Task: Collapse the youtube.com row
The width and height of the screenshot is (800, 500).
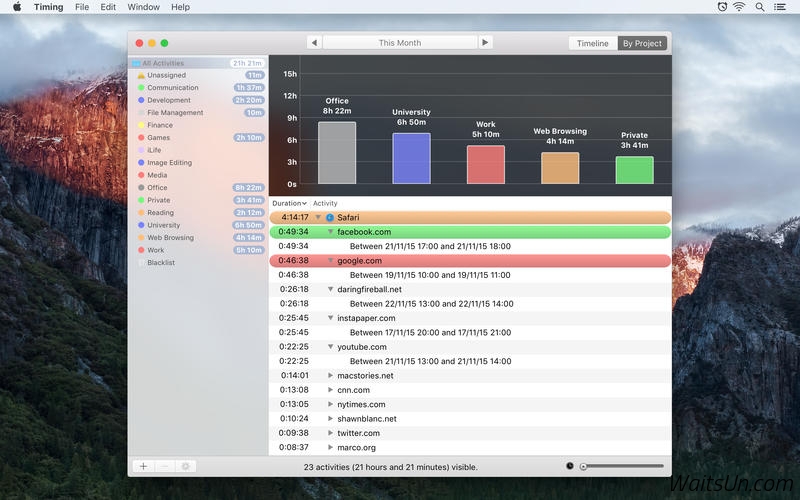Action: pos(330,347)
